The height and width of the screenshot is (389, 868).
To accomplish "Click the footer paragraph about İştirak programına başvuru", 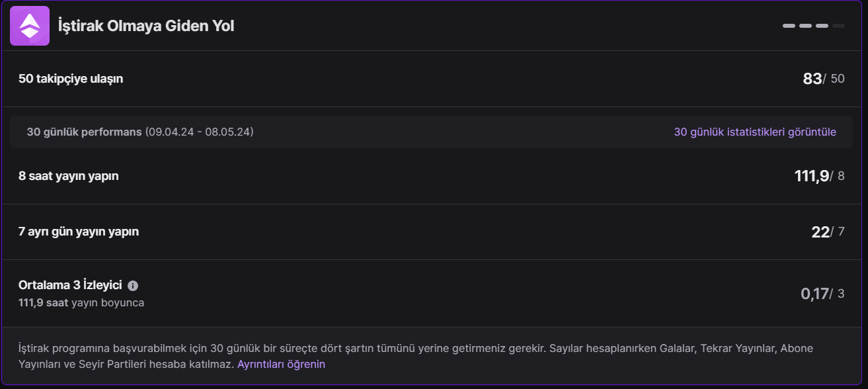I will click(x=397, y=348).
